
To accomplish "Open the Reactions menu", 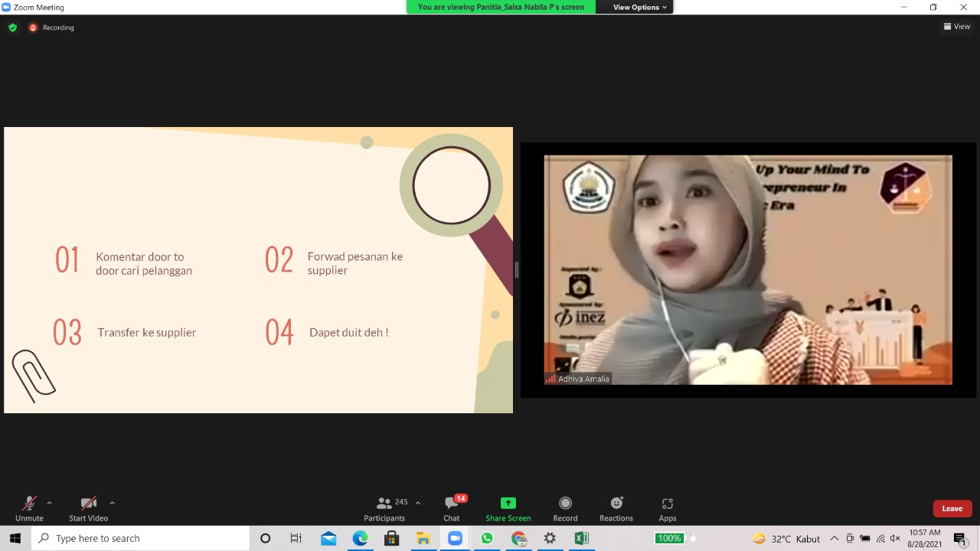I will click(616, 509).
